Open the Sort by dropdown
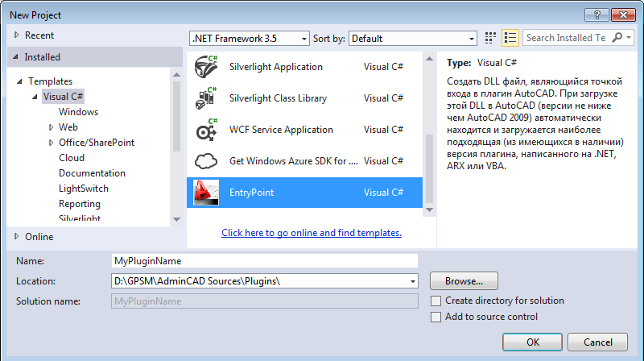 415,38
